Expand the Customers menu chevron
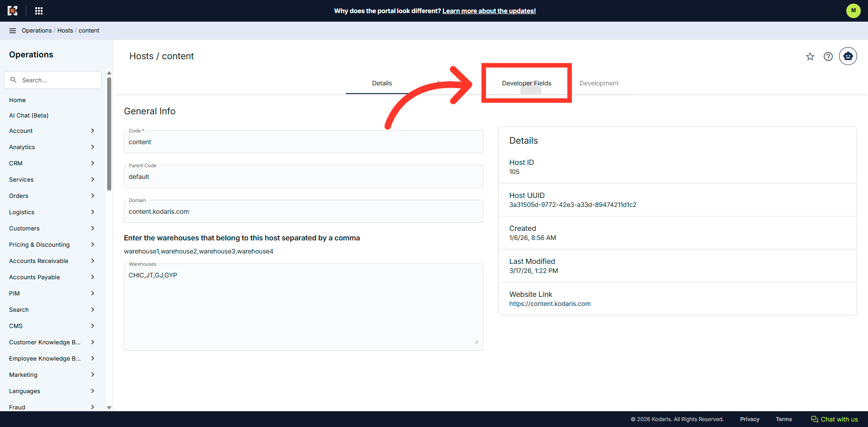 point(92,228)
